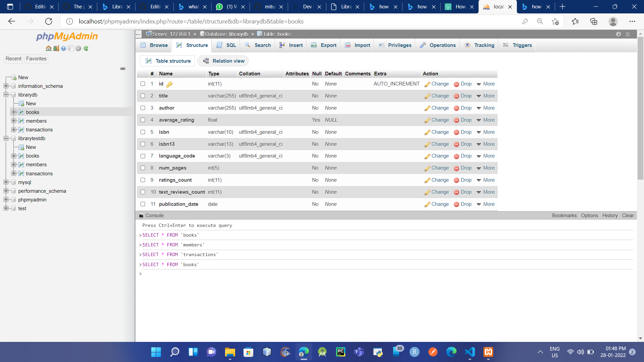Collapse the librarydb database tree
Screen dimensions: 644x362
[x=6, y=95]
